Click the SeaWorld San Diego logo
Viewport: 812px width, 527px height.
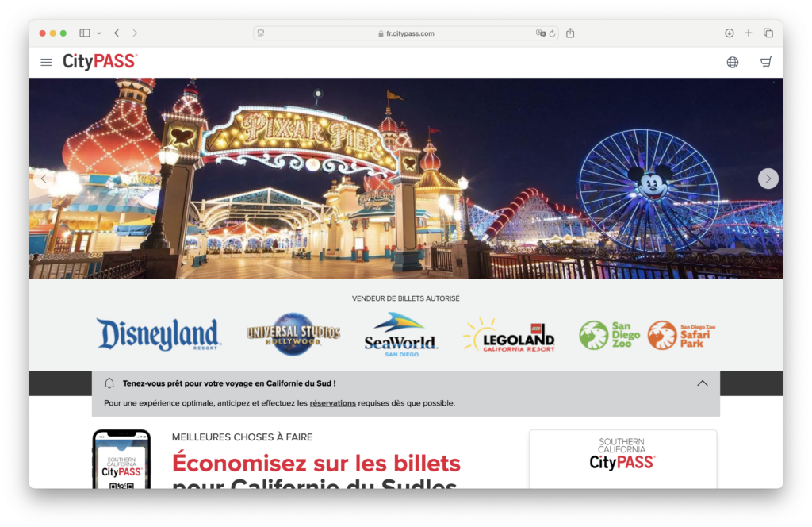click(x=400, y=334)
